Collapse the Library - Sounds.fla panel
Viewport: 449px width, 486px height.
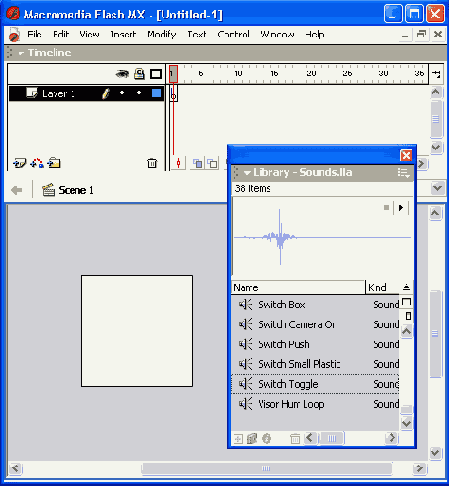(x=247, y=173)
